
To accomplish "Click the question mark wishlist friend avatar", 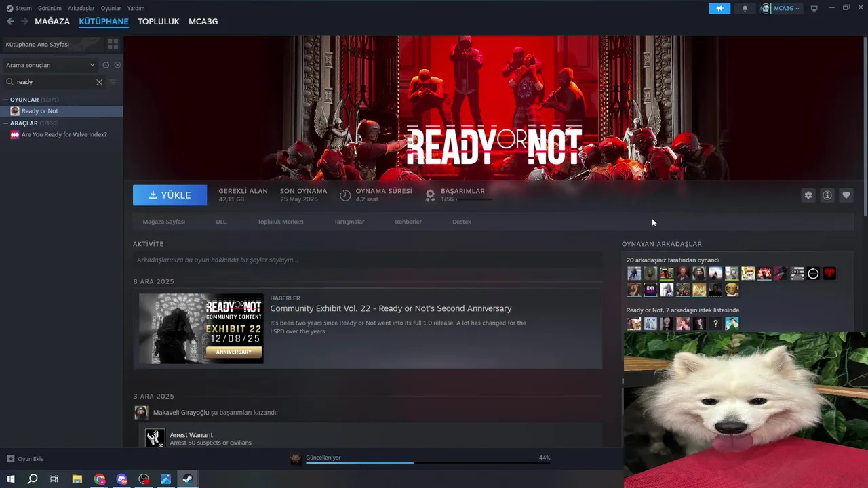I will (715, 324).
